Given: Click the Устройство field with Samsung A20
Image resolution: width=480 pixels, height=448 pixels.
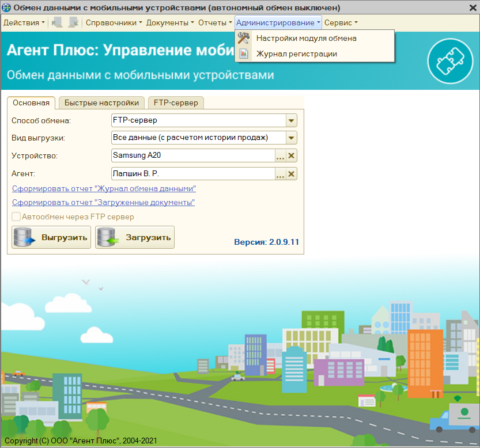Looking at the screenshot, I should click(x=193, y=155).
